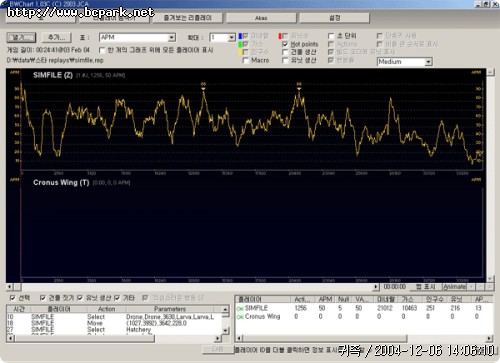The width and height of the screenshot is (500, 363).
Task: Click the right arrow of the graph timeline scrollbar
Action: click(376, 287)
